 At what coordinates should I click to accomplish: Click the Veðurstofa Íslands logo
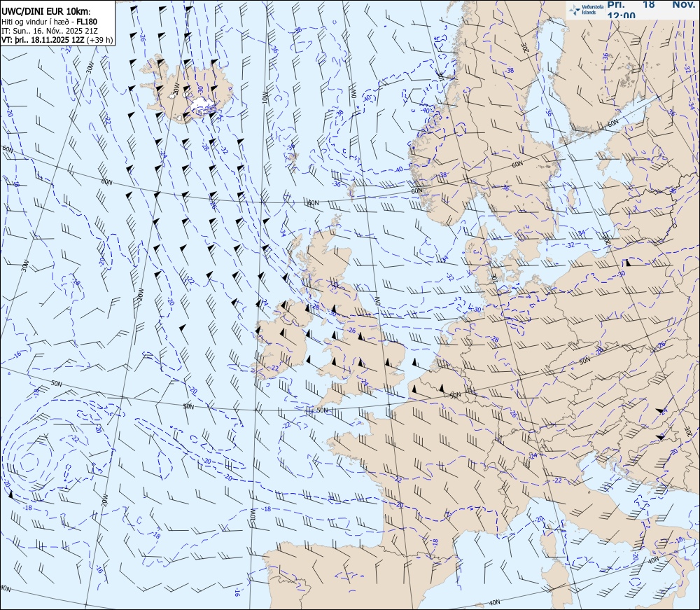click(x=586, y=9)
